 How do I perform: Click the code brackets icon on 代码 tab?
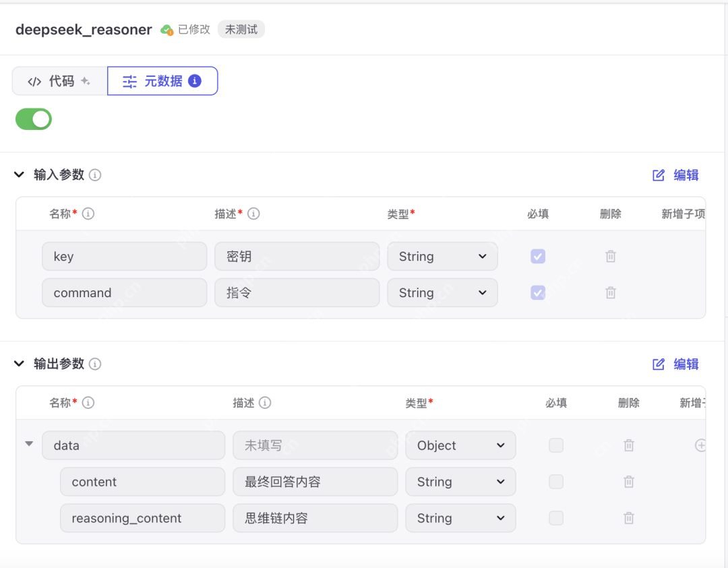[34, 82]
